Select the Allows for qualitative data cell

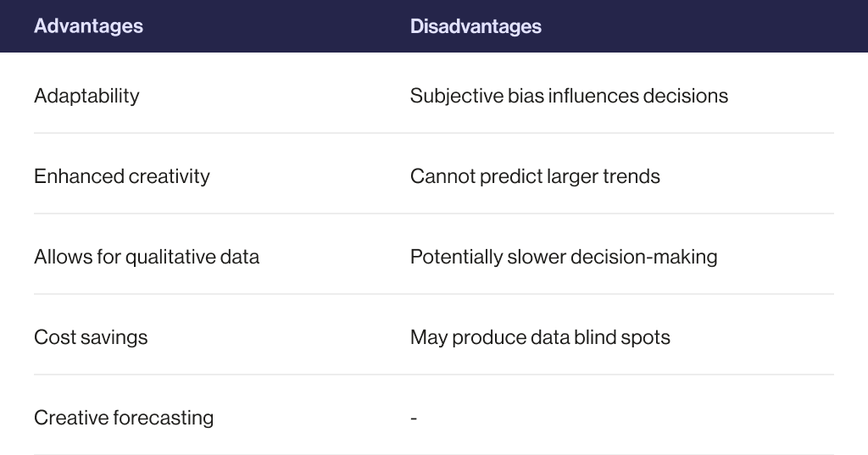(147, 257)
